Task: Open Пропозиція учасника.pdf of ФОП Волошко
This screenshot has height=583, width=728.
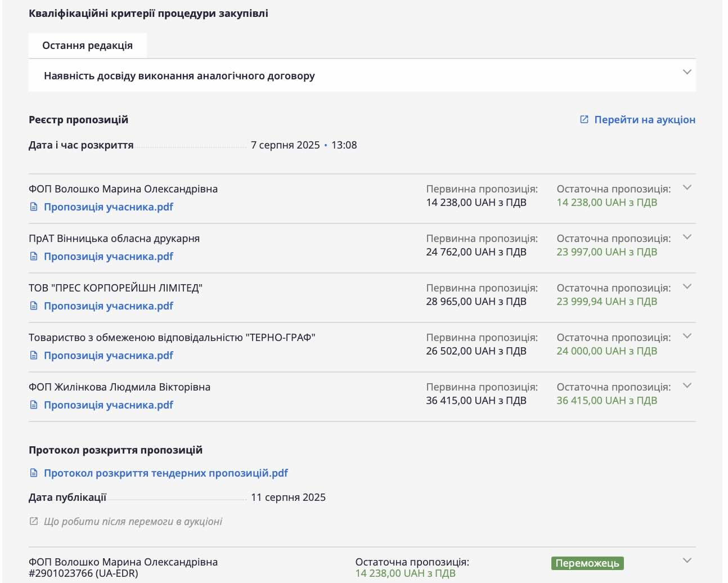Action: tap(109, 207)
